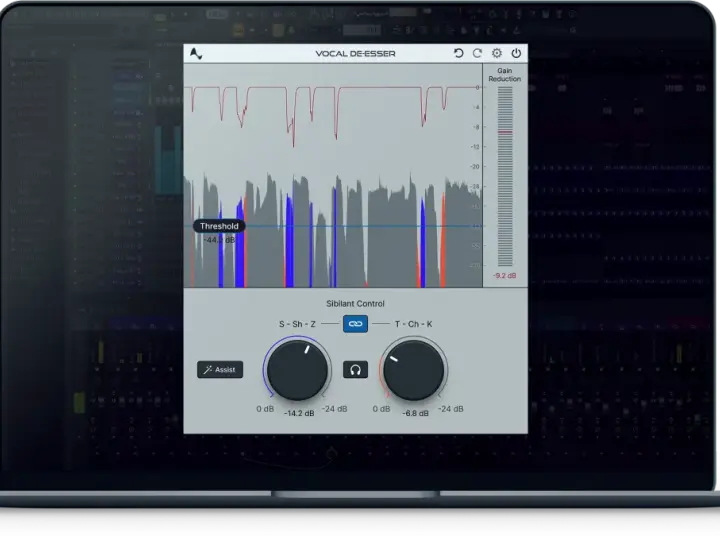Click the -44.2 dB threshold value

point(219,240)
